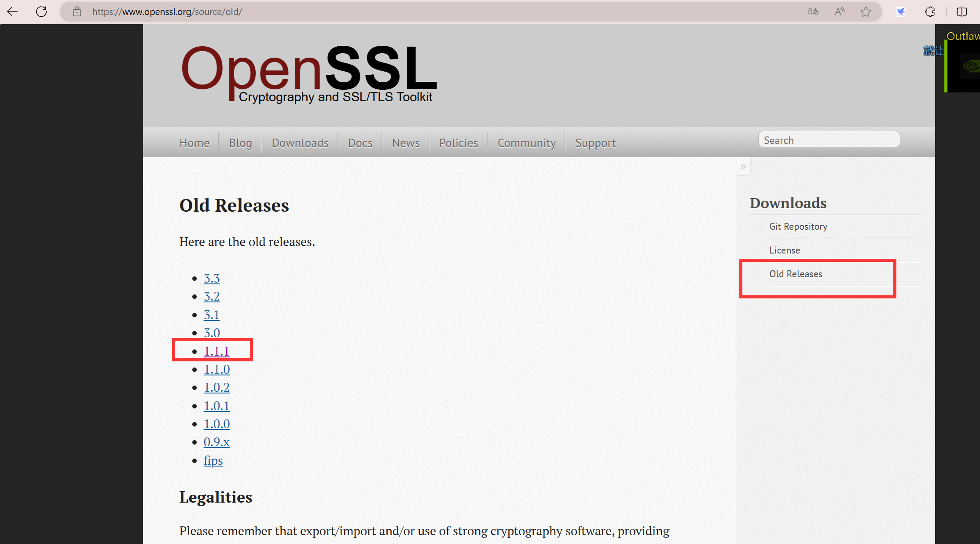Open the Community menu item
The width and height of the screenshot is (980, 544).
tap(526, 143)
